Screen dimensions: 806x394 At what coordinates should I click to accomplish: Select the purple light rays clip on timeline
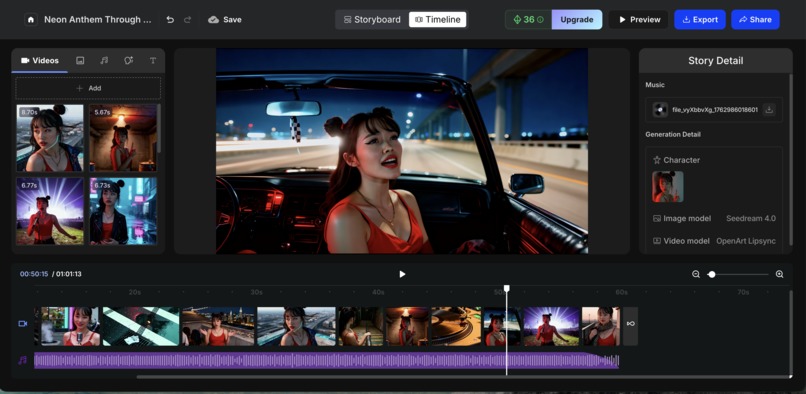pyautogui.click(x=551, y=326)
